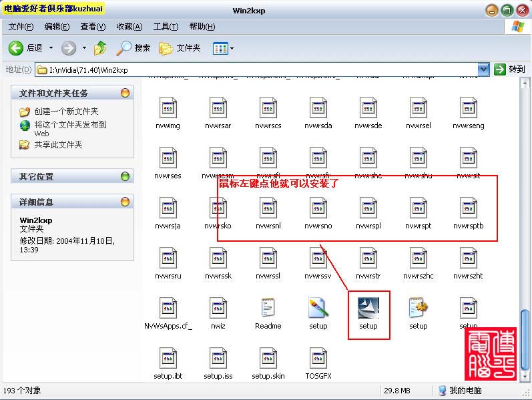Open the 查看(V) menu
Image resolution: width=532 pixels, height=400 pixels.
pos(93,27)
